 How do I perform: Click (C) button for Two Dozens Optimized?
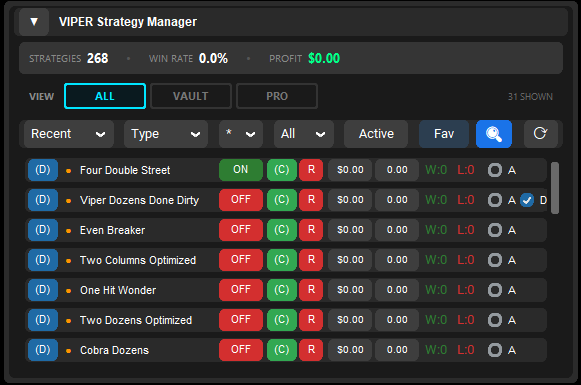coord(282,320)
